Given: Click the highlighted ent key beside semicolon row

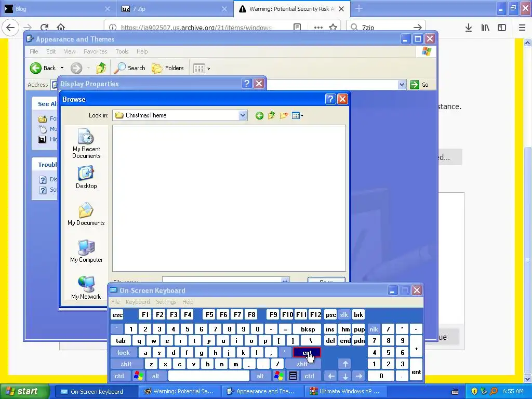Looking at the screenshot, I should (307, 353).
